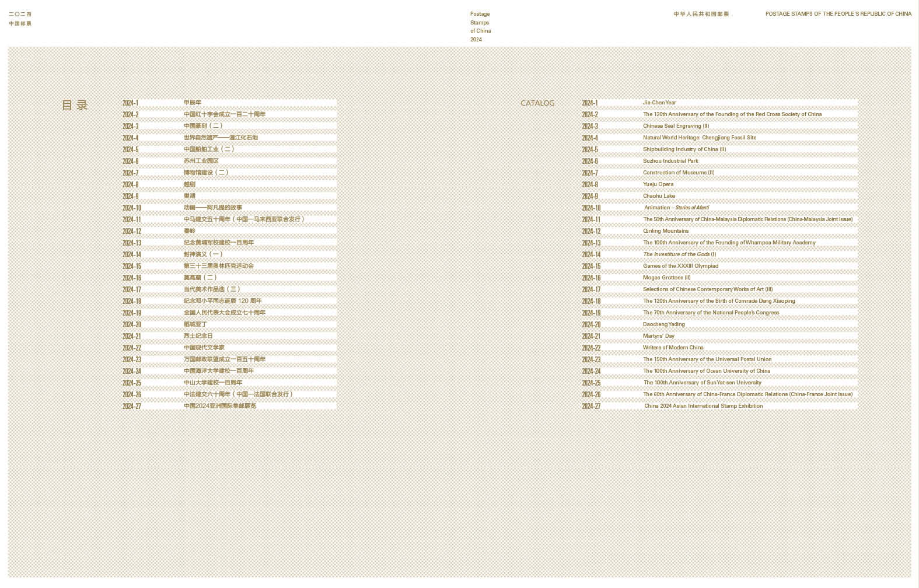Open 'Writers of Modern China' entry
This screenshot has height=588, width=919.
tap(673, 348)
